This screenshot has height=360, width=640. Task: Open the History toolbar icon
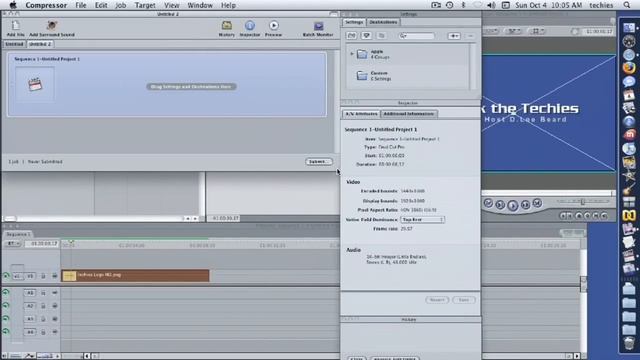pyautogui.click(x=227, y=26)
